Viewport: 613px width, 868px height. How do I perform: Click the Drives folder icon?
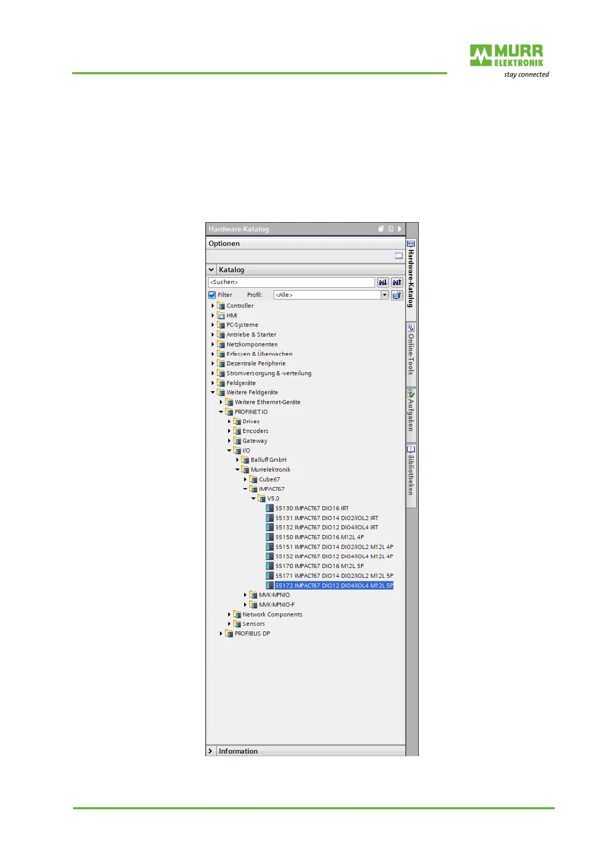pyautogui.click(x=237, y=422)
